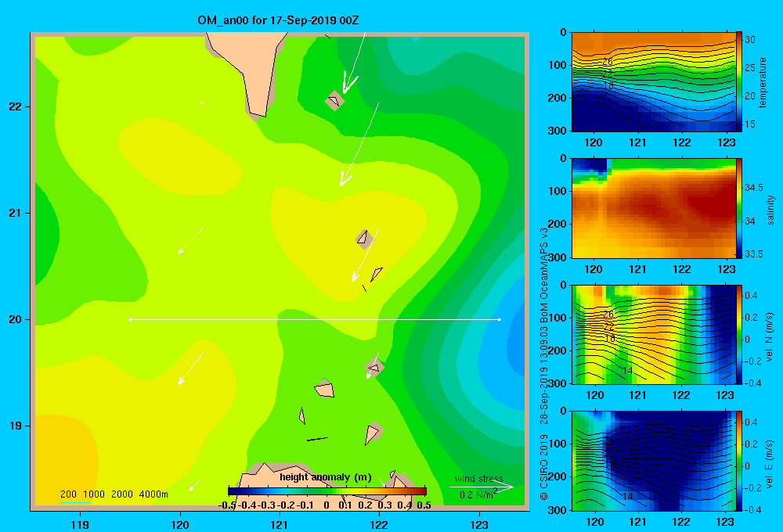Click longitude label 119 under the main map
Screen dimensions: 783x532
[80, 524]
